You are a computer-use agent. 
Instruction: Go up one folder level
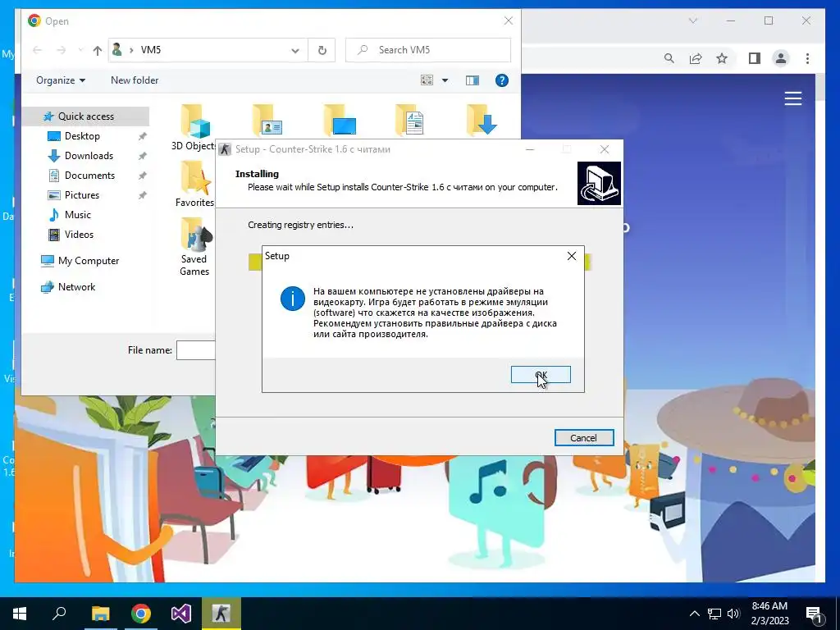tap(97, 50)
